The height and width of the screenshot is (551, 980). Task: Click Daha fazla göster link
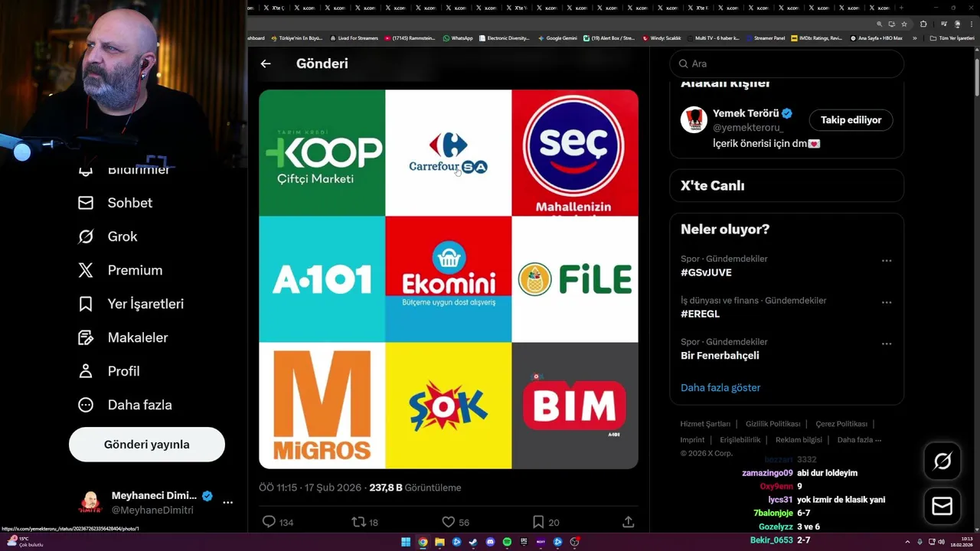tap(720, 387)
